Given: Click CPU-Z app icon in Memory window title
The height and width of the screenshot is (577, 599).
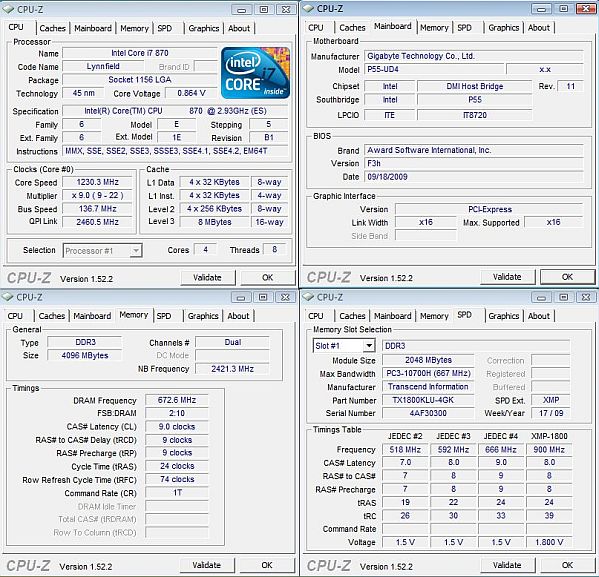Looking at the screenshot, I should tap(8, 297).
